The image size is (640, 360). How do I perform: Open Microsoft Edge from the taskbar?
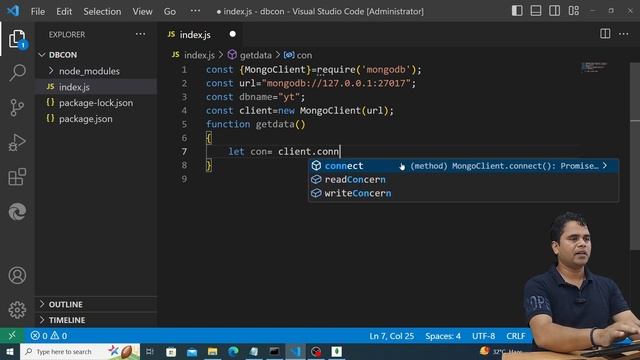coord(233,351)
